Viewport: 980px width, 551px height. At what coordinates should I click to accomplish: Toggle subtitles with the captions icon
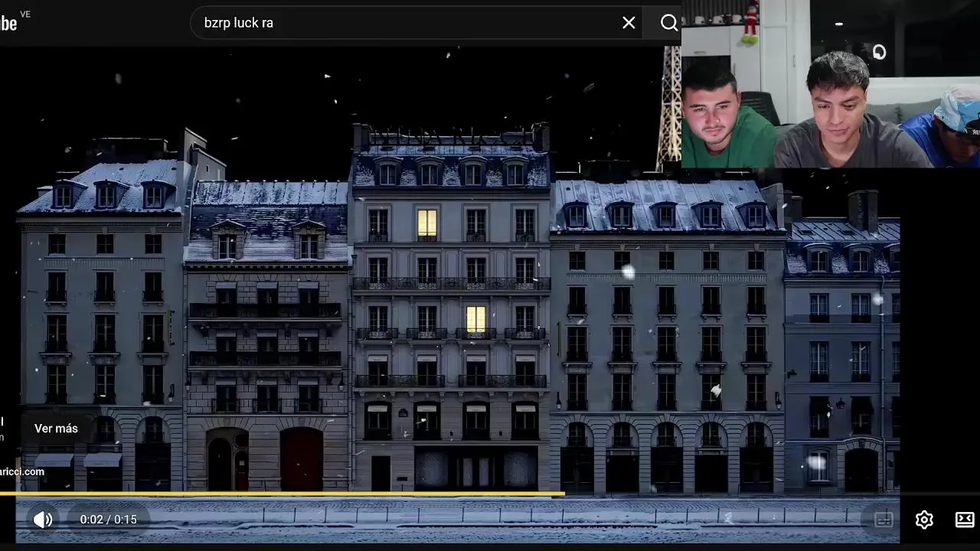(884, 520)
